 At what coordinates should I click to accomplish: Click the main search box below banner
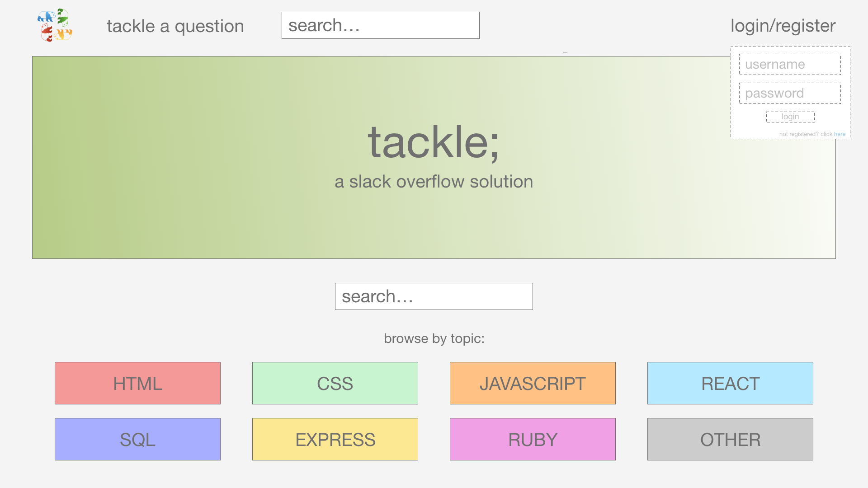coord(434,296)
